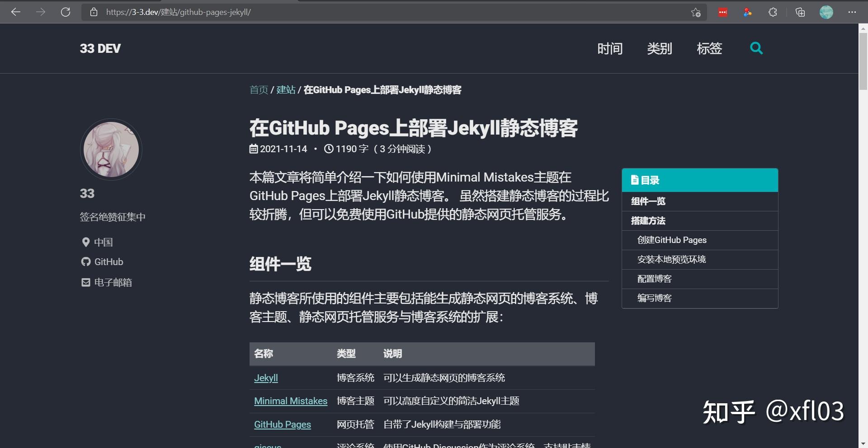Screen dimensions: 868x448
Task: Click the author's avatar picture
Action: pyautogui.click(x=111, y=149)
